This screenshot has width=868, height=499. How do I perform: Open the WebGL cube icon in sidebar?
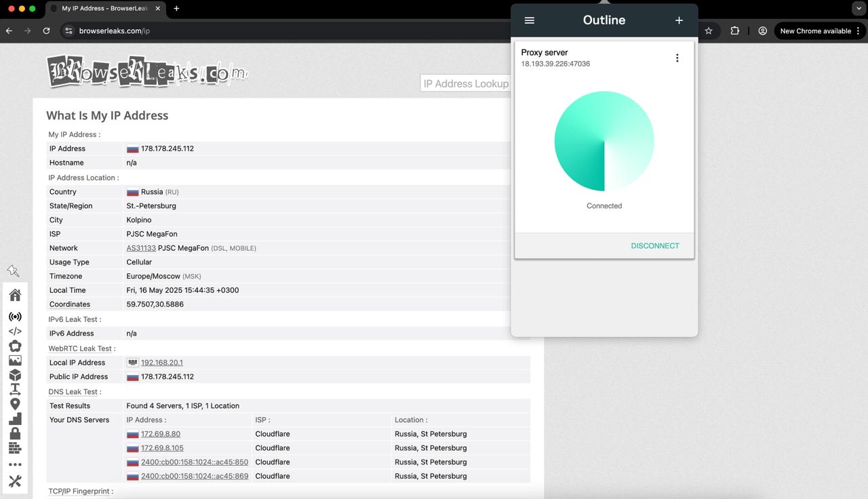15,375
